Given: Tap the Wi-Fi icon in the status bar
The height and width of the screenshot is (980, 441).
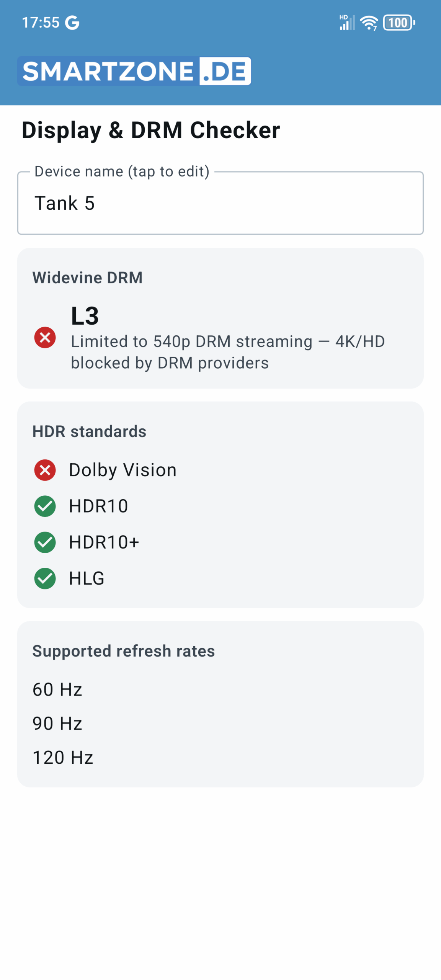Looking at the screenshot, I should point(369,23).
